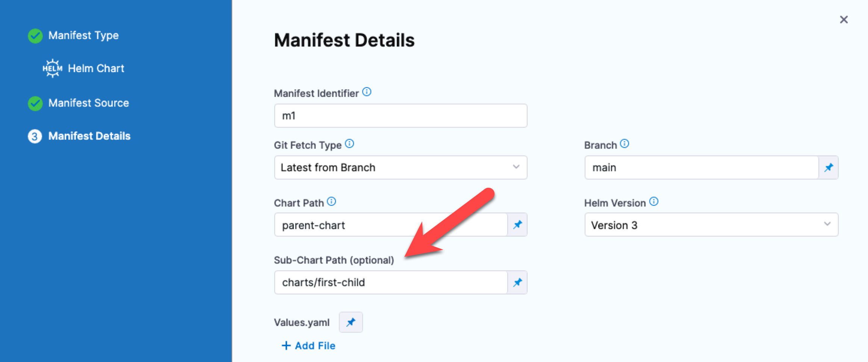Show info tooltip for Manifest Identifier

point(367,92)
